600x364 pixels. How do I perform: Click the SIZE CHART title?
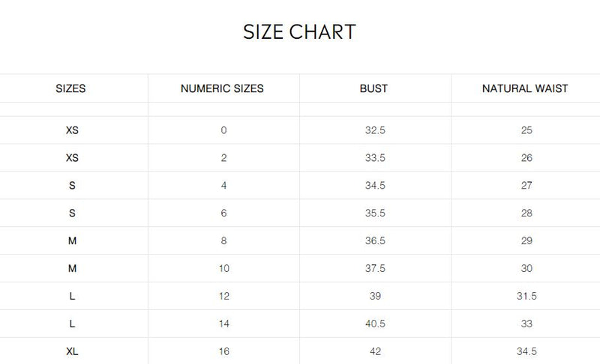(x=299, y=31)
